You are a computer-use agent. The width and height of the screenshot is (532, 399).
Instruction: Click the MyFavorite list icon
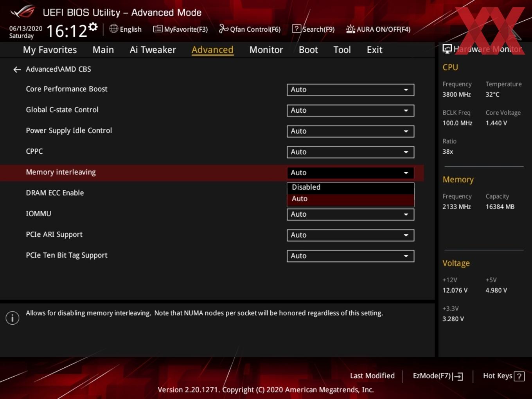tap(158, 29)
